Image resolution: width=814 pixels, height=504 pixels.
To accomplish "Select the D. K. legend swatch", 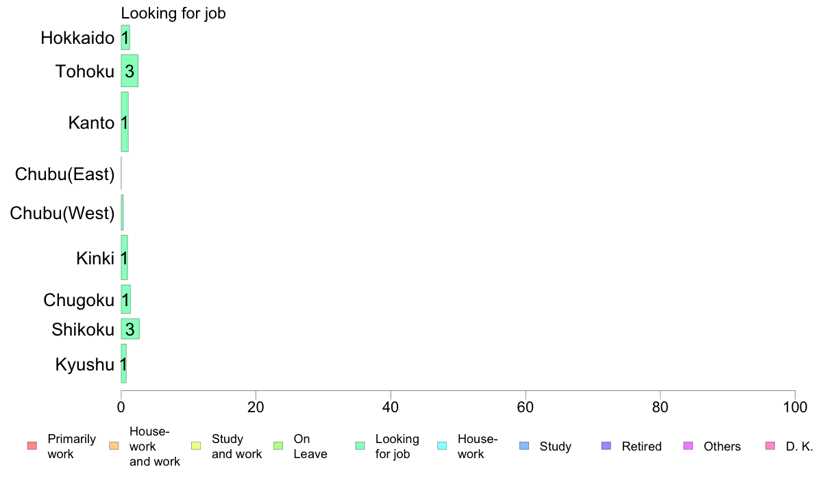I will pyautogui.click(x=770, y=446).
